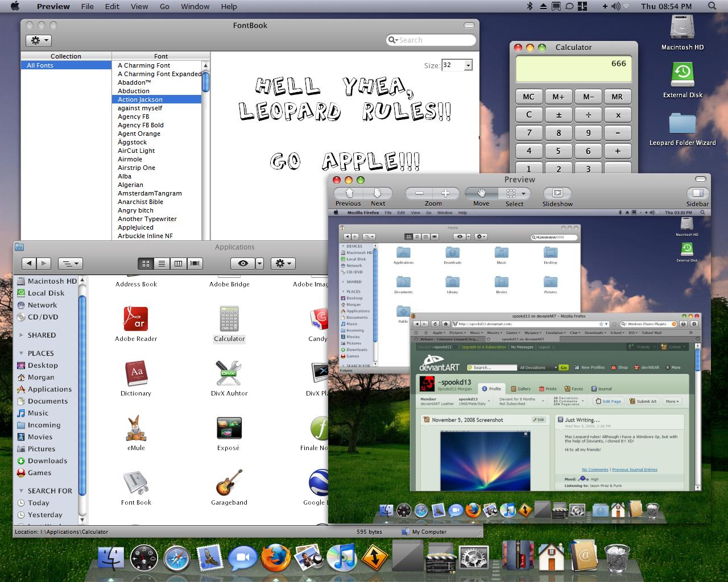Click the divide button on Calculator
Image resolution: width=728 pixels, height=582 pixels.
click(x=588, y=115)
